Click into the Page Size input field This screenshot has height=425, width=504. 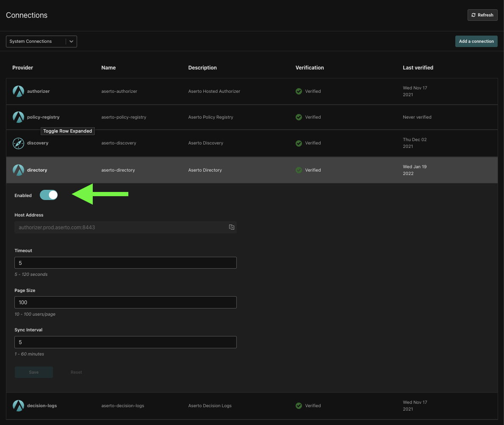point(125,303)
